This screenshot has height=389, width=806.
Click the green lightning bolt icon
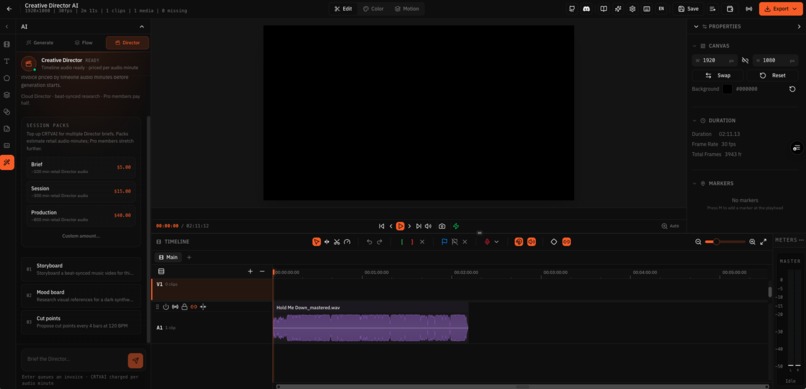pos(456,226)
